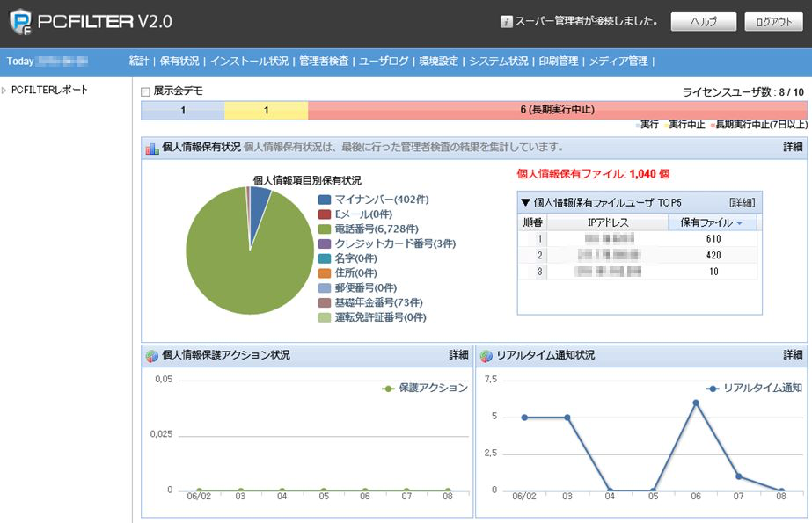Click the yellow 実行中止 status bar segment
The image size is (812, 523).
(267, 110)
